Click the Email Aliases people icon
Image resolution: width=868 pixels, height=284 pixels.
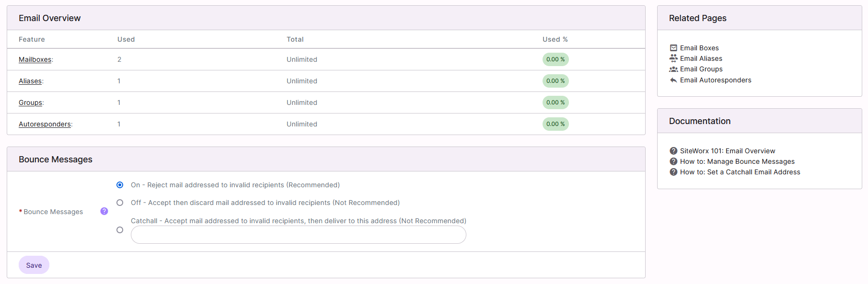[x=673, y=58]
